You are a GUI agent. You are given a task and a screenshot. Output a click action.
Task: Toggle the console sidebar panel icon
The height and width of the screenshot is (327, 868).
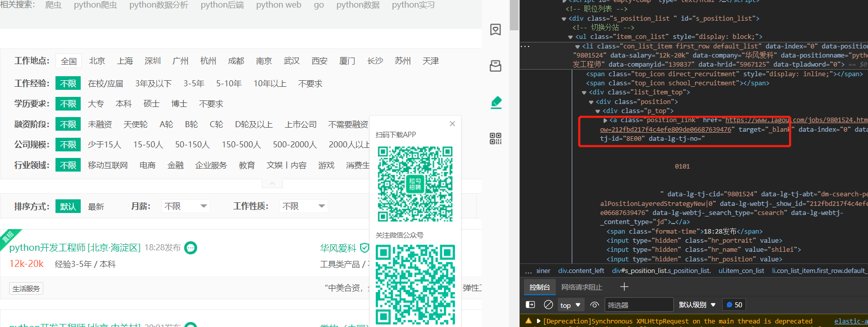[x=531, y=305]
